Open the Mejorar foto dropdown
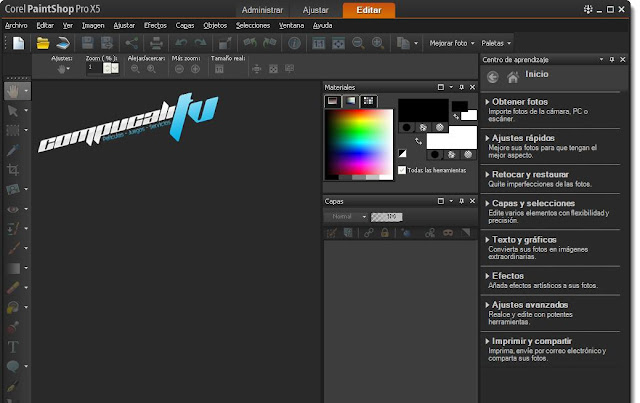 point(452,43)
